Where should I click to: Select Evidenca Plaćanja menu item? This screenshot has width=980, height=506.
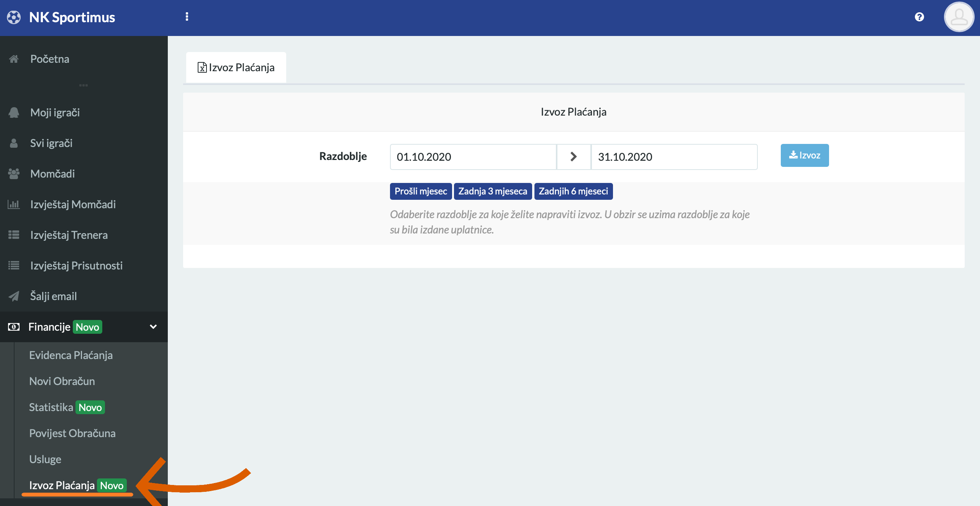71,355
